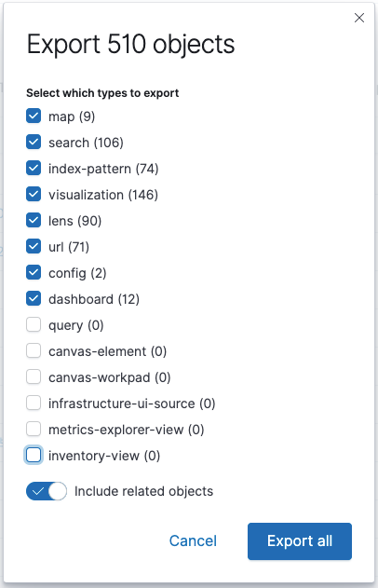Deselect config (2) from export

click(34, 273)
